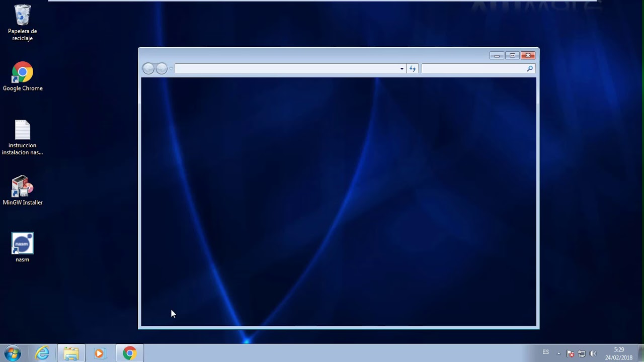Select the MinGW Installer desktop shortcut

[23, 191]
